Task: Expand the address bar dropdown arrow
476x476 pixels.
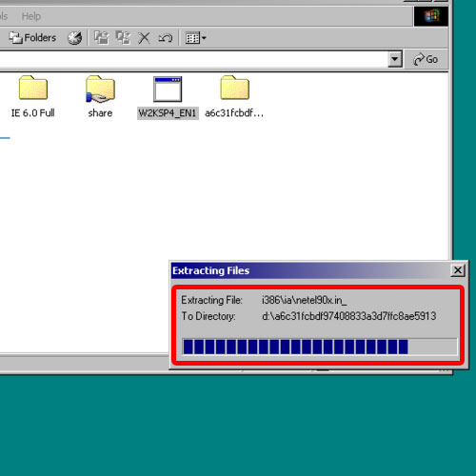Action: (395, 59)
